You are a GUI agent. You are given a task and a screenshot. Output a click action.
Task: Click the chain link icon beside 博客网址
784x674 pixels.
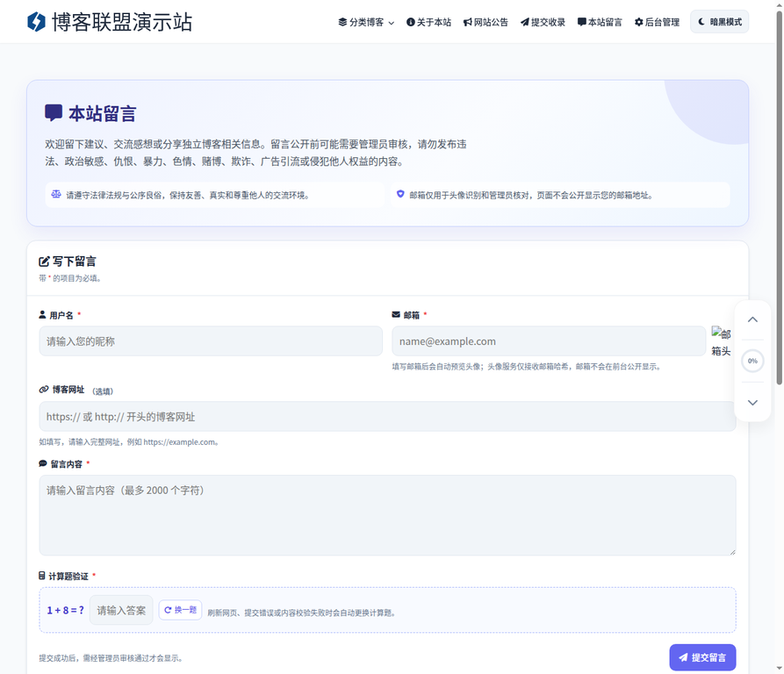(x=44, y=389)
